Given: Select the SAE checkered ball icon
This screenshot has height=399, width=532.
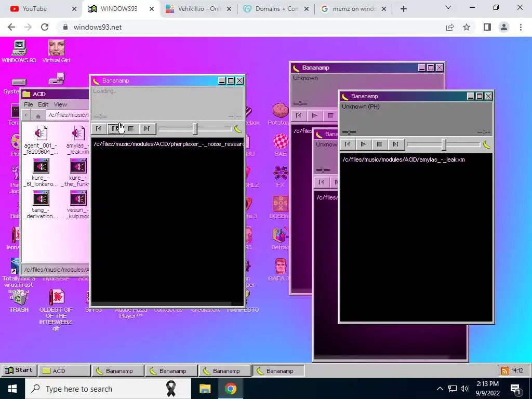Looking at the screenshot, I should point(281,145).
